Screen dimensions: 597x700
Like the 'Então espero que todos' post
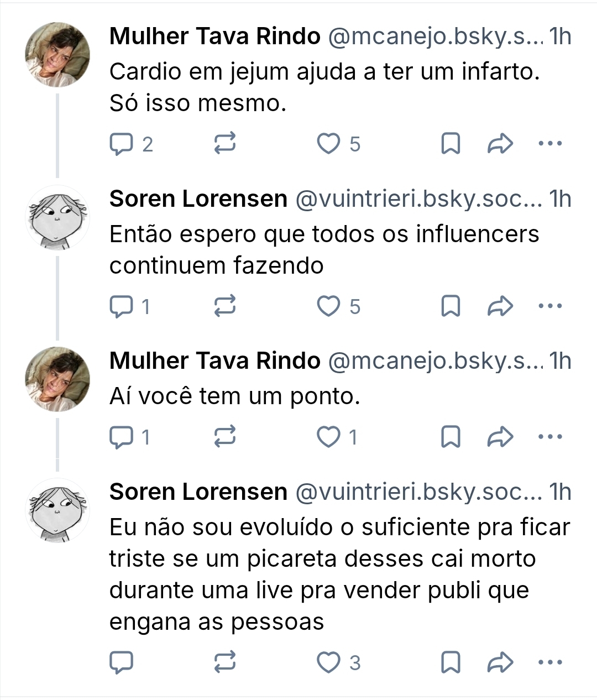[328, 306]
